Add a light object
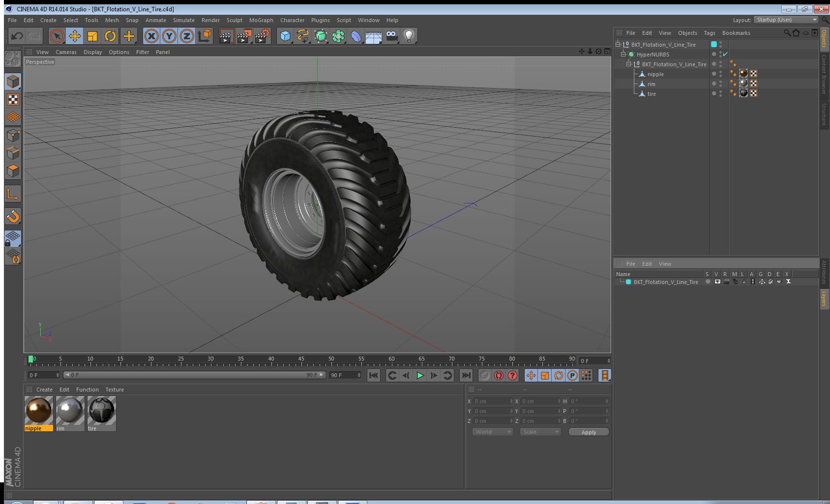Image resolution: width=830 pixels, height=504 pixels. click(409, 36)
